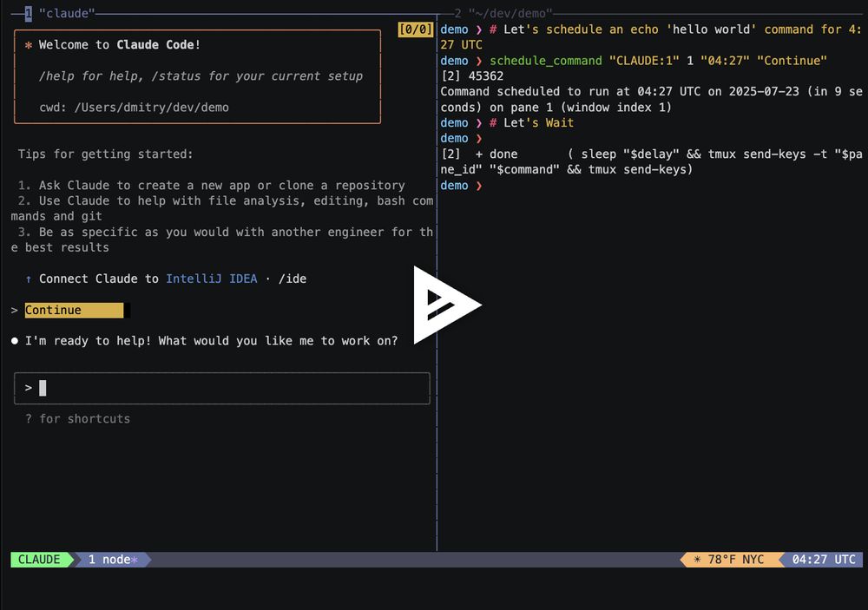Click the play button overlay in the center
868x610 pixels.
pyautogui.click(x=447, y=305)
